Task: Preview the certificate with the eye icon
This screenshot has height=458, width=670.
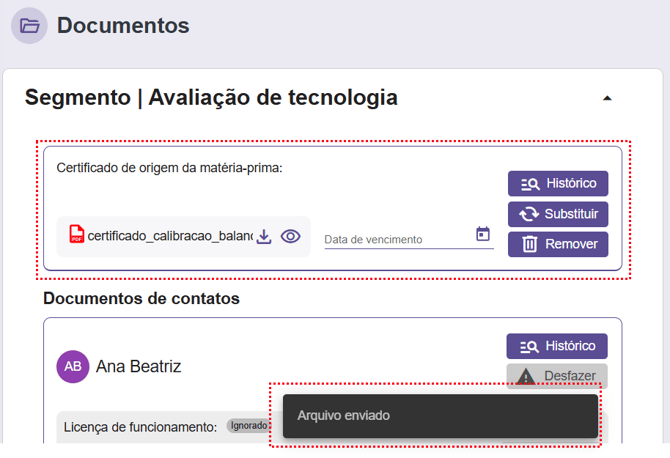Action: coord(291,236)
